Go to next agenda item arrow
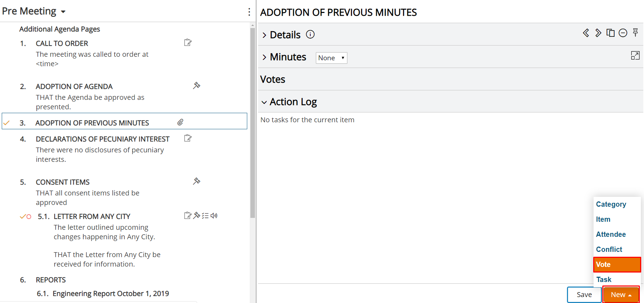644x303 pixels. [x=598, y=33]
